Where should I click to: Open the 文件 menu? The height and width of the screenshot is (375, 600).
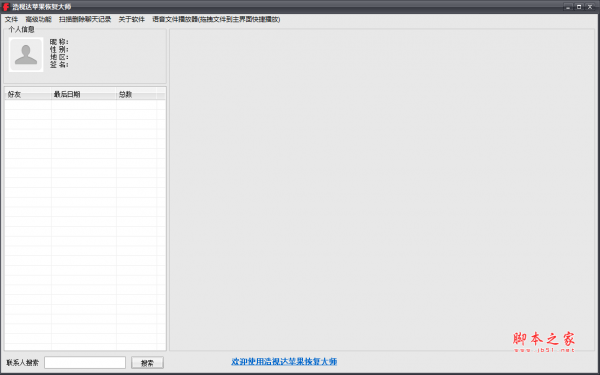point(11,19)
